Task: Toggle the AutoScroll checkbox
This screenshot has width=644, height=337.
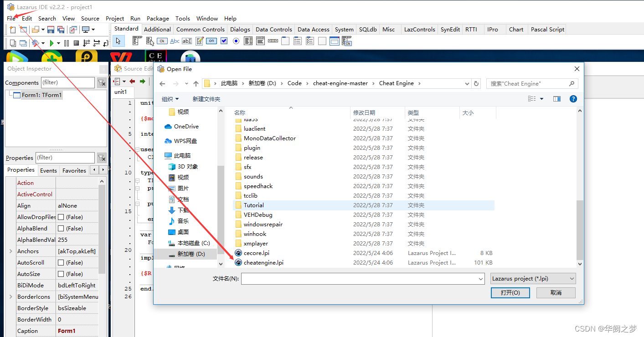Action: click(x=61, y=263)
